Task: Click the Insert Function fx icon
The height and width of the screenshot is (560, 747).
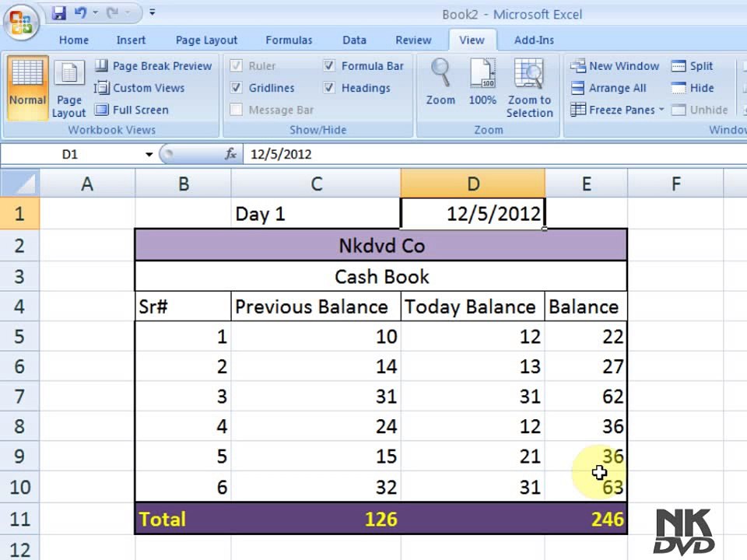Action: pyautogui.click(x=230, y=154)
